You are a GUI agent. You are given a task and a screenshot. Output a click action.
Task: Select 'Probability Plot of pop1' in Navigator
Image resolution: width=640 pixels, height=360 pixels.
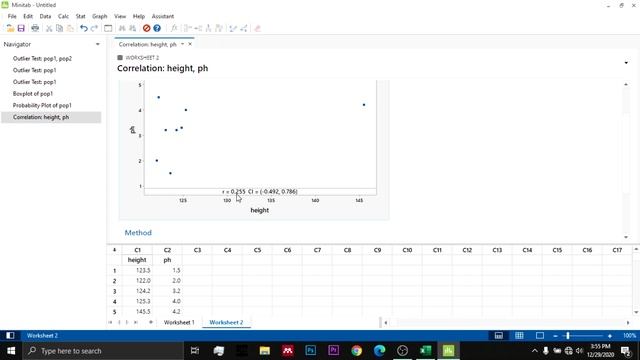point(42,105)
